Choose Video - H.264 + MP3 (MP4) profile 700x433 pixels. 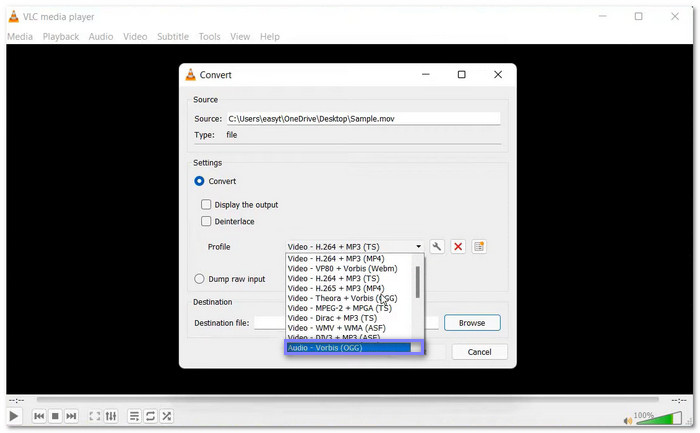pyautogui.click(x=348, y=258)
